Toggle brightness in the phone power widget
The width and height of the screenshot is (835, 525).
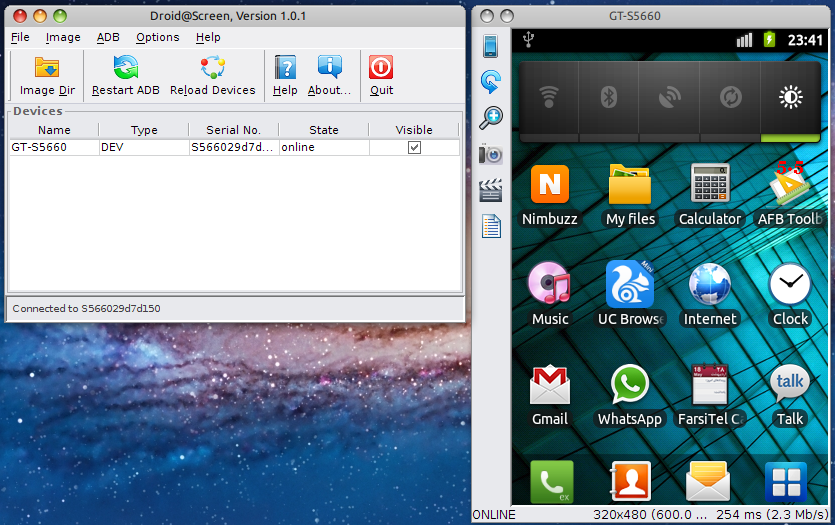(x=790, y=97)
